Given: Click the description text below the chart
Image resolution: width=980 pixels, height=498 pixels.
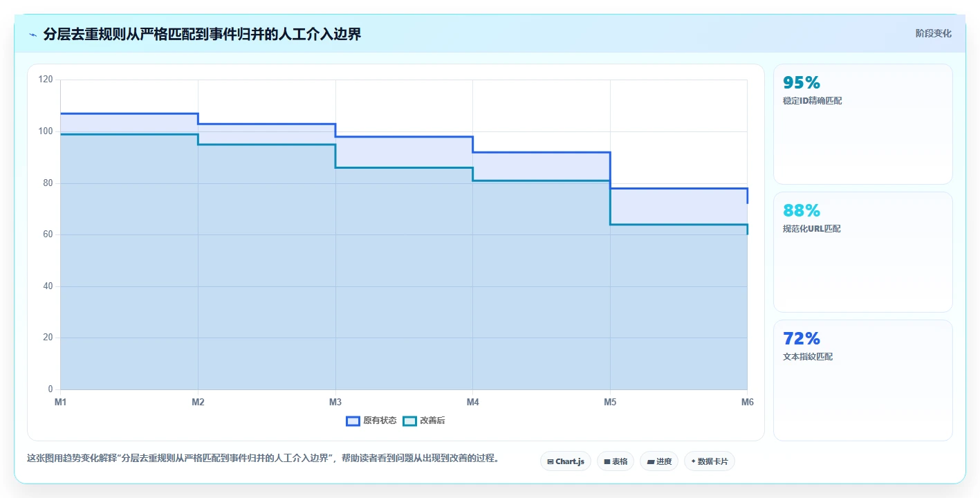Looking at the screenshot, I should pos(263,459).
